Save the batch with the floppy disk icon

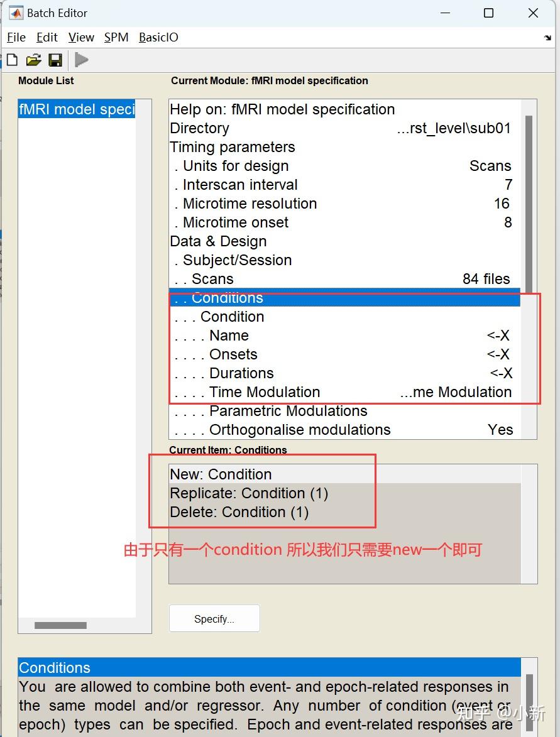pos(55,60)
